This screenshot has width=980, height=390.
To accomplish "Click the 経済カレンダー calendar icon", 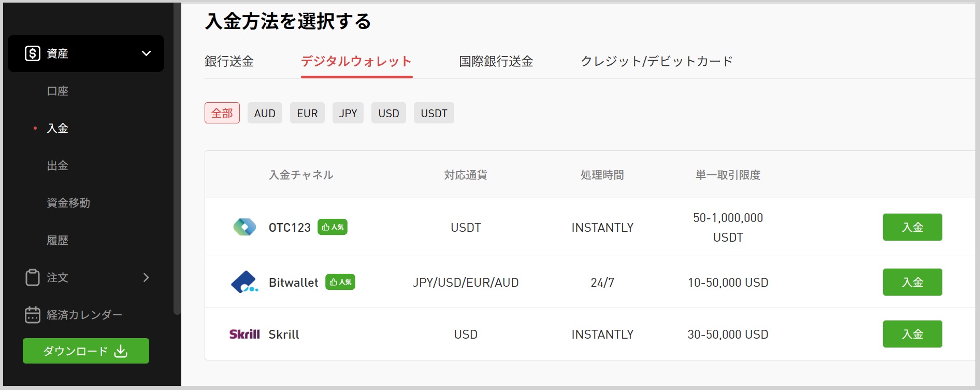I will (33, 315).
